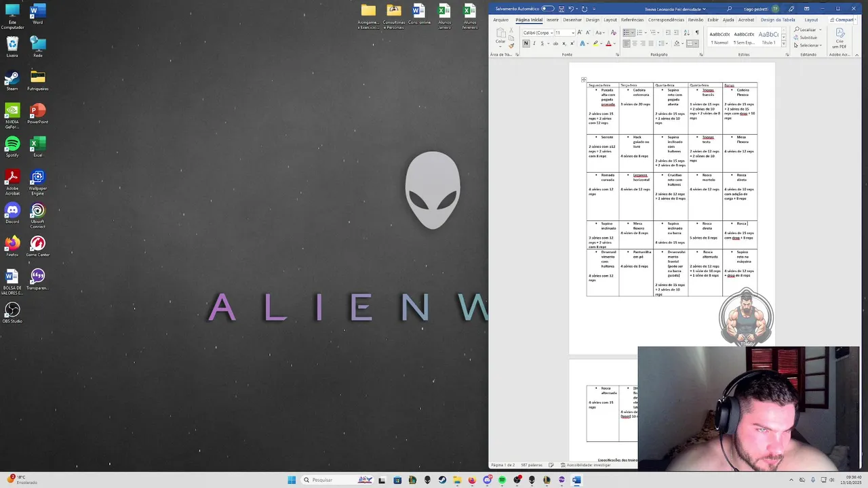
Task: Apply the Título 1 style
Action: point(768,38)
